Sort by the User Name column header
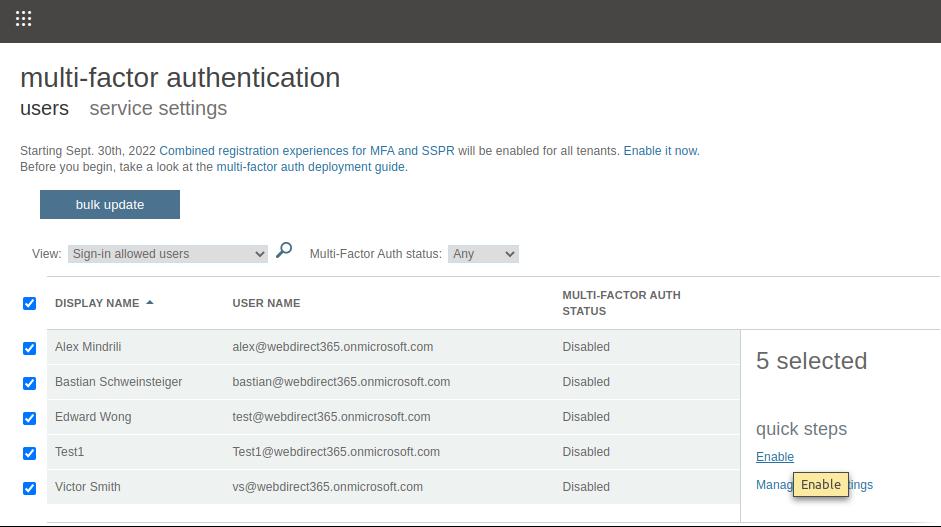Screen dimensions: 941x527 click(266, 303)
